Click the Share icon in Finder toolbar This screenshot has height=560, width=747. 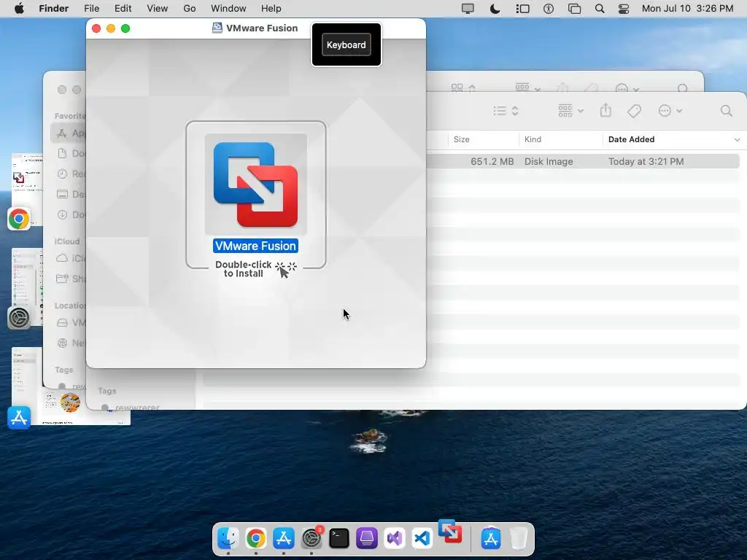click(x=605, y=111)
